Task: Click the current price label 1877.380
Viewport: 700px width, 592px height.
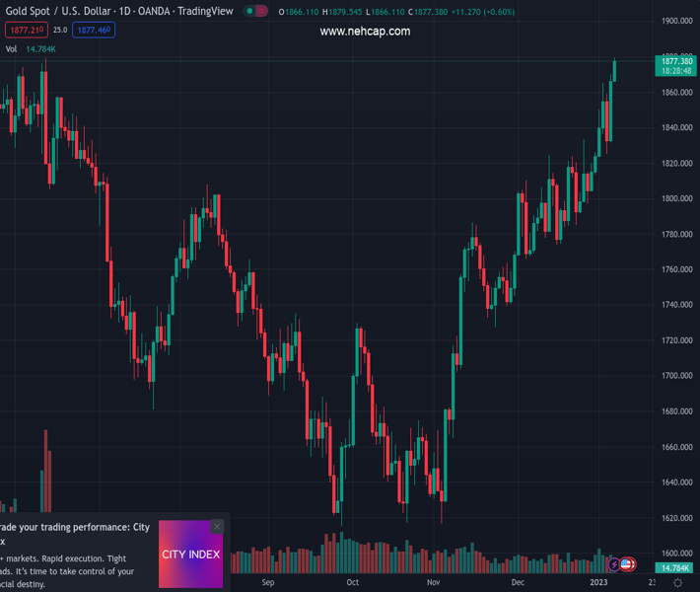Action: [676, 61]
